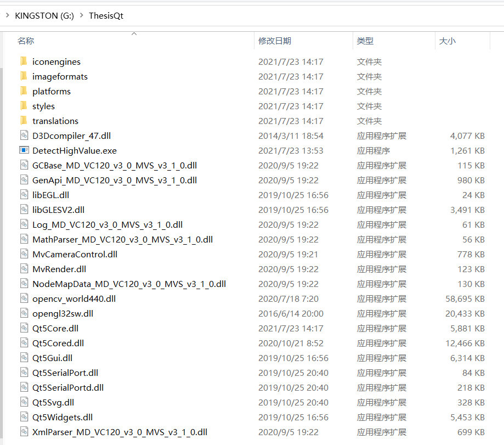
Task: Click the libEGL.dll file icon
Action: [24, 195]
